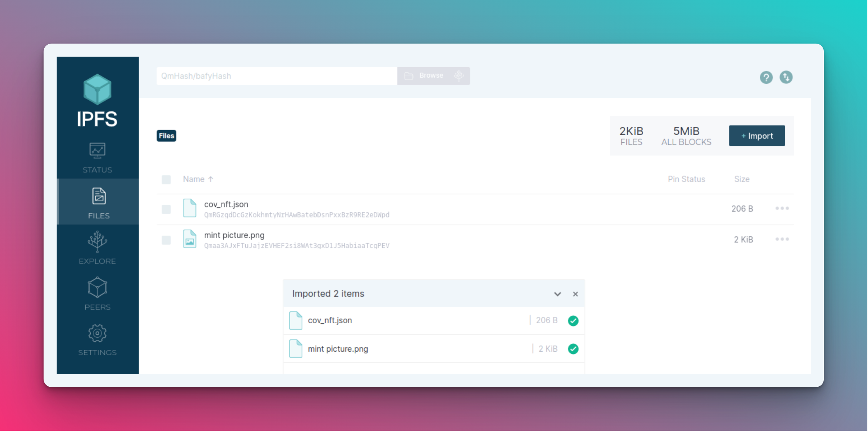The image size is (868, 431).
Task: Check the cov_nft.json checkbox
Action: coord(166,209)
